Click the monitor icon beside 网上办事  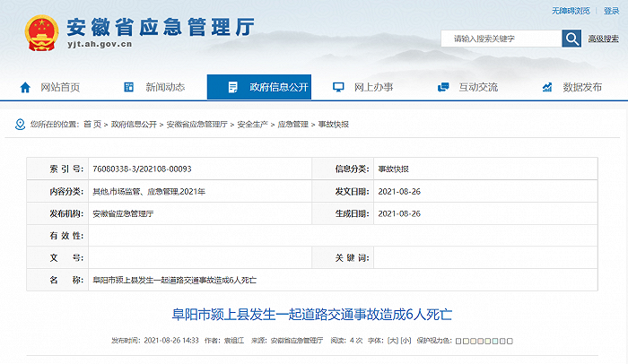coord(338,87)
